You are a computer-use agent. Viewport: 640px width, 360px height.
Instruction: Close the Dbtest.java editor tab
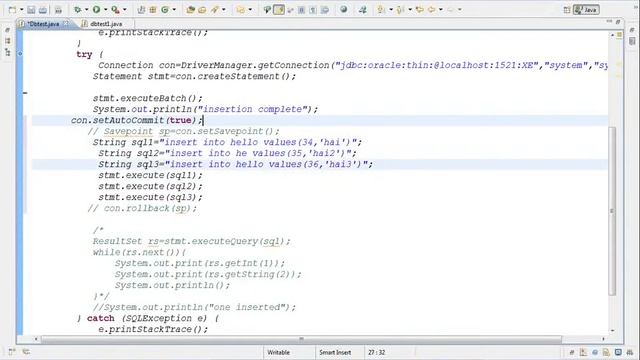click(x=66, y=24)
